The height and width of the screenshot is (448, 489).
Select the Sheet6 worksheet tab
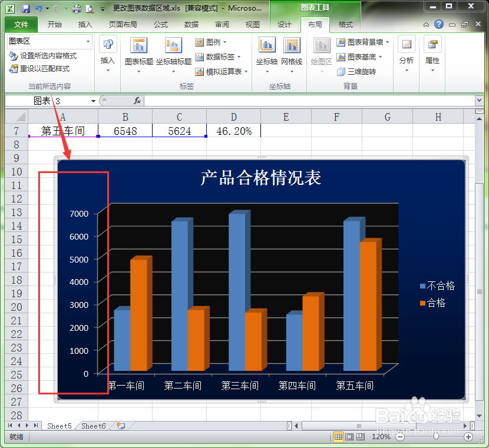pyautogui.click(x=94, y=426)
